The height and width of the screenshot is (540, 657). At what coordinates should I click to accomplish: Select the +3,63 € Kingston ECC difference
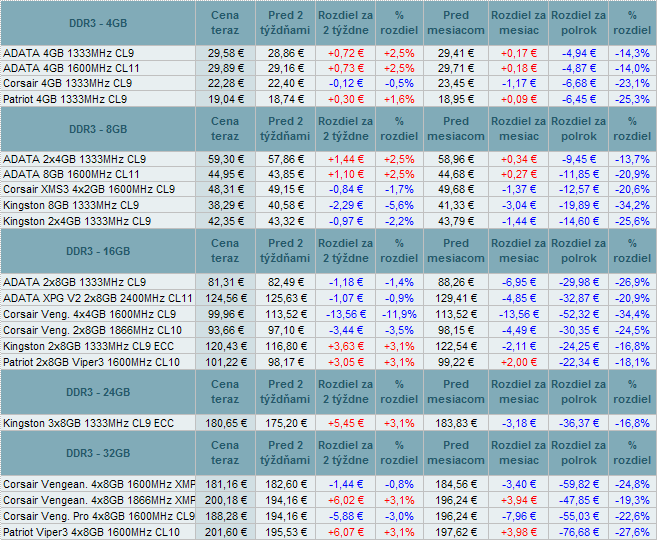click(346, 346)
